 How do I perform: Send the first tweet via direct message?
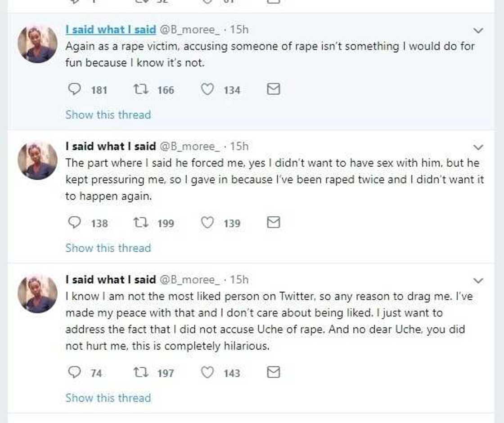pos(273,90)
